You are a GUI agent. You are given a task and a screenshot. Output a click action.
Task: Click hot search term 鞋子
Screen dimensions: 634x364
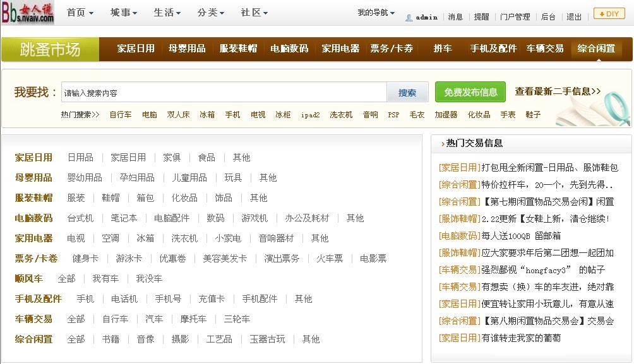coord(533,115)
